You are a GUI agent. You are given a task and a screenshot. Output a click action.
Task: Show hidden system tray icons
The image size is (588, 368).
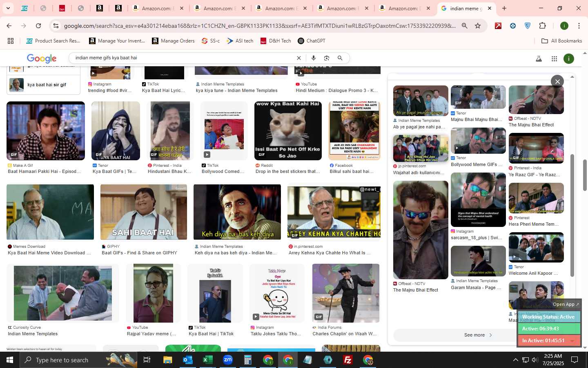pos(515,360)
